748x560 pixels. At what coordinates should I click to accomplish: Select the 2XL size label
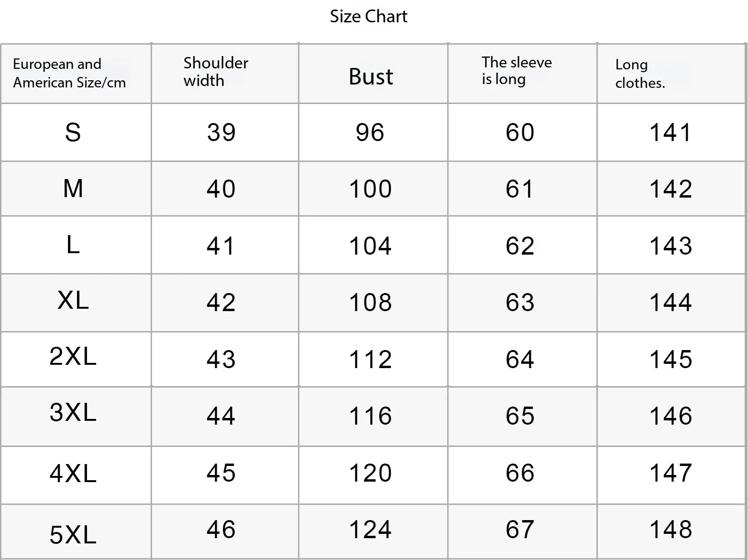tap(73, 356)
